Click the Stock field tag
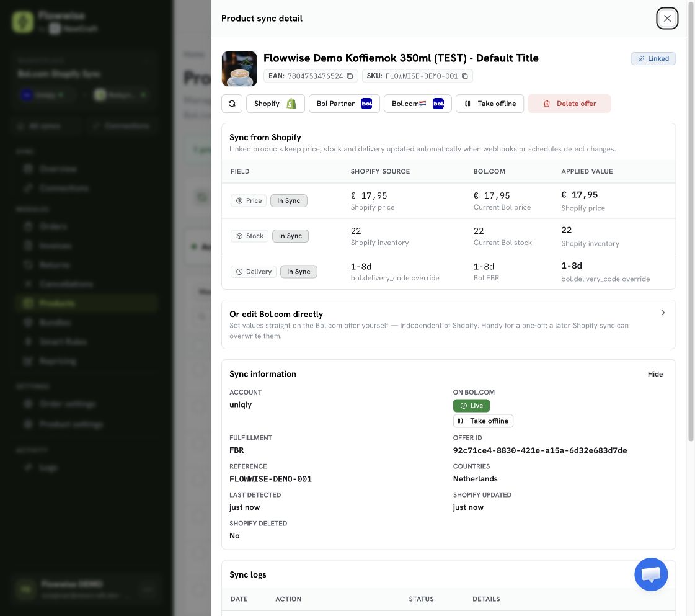The height and width of the screenshot is (616, 695). (250, 236)
